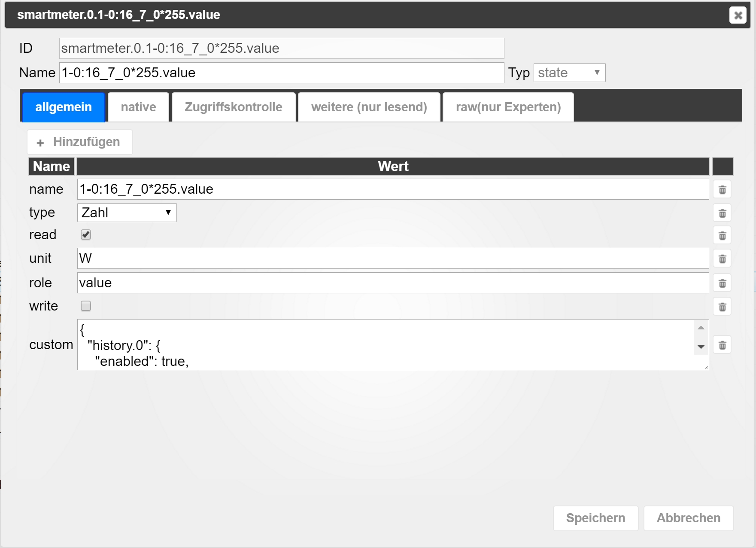The height and width of the screenshot is (548, 756).
Task: Select the raw(nur Experten) tab
Action: click(508, 107)
